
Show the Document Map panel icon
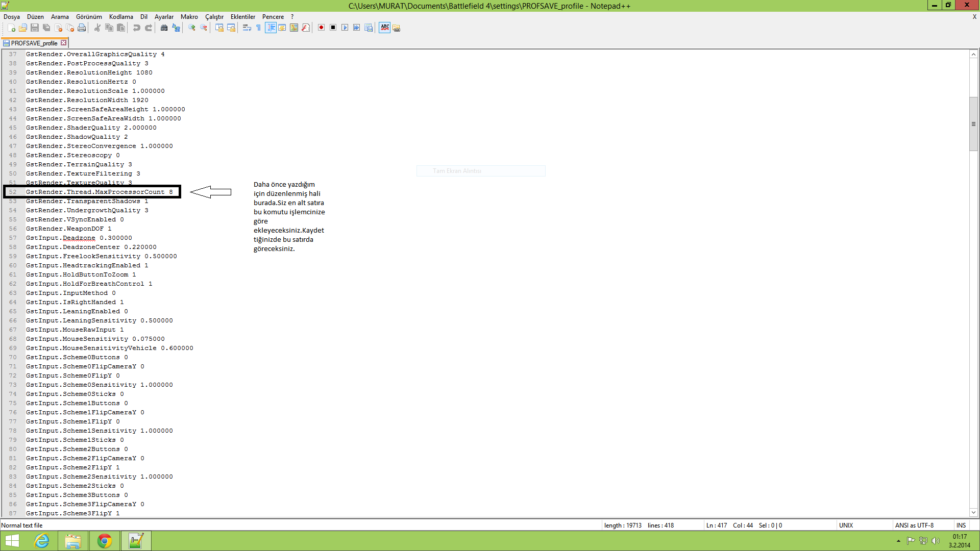(x=294, y=28)
